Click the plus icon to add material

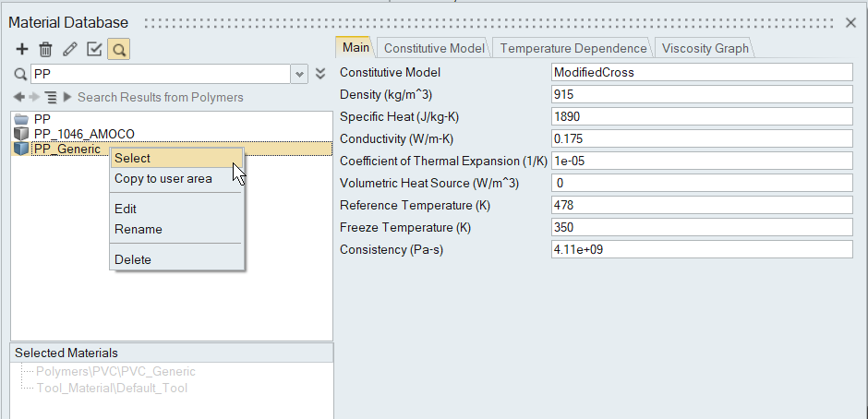22,49
